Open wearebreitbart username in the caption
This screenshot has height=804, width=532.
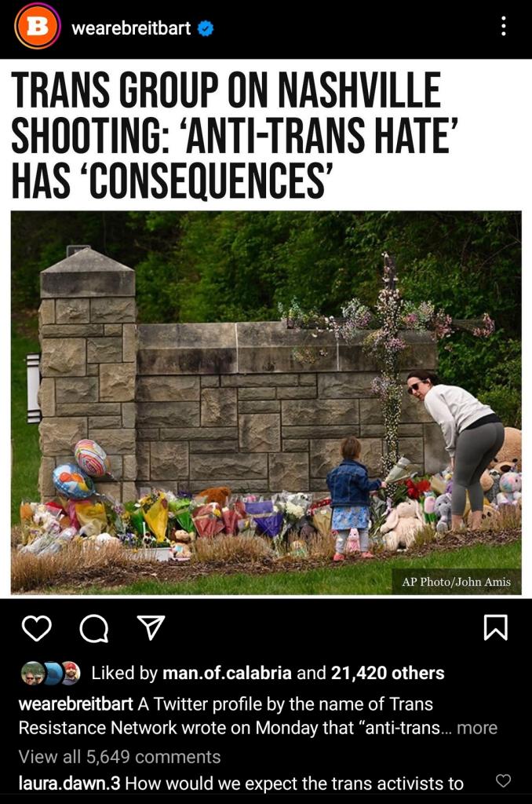tap(76, 704)
